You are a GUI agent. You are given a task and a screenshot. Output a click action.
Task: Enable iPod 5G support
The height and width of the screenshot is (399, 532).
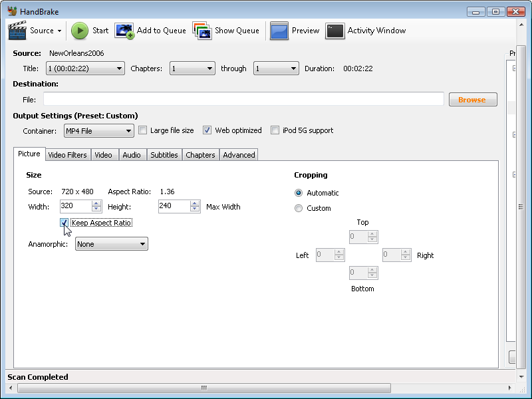pyautogui.click(x=275, y=130)
